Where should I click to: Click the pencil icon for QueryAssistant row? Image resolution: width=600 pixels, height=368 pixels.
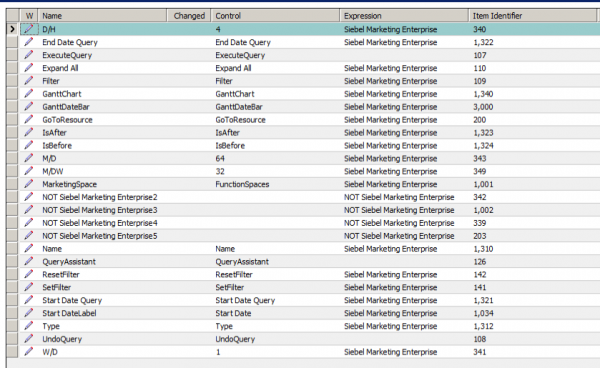point(29,262)
